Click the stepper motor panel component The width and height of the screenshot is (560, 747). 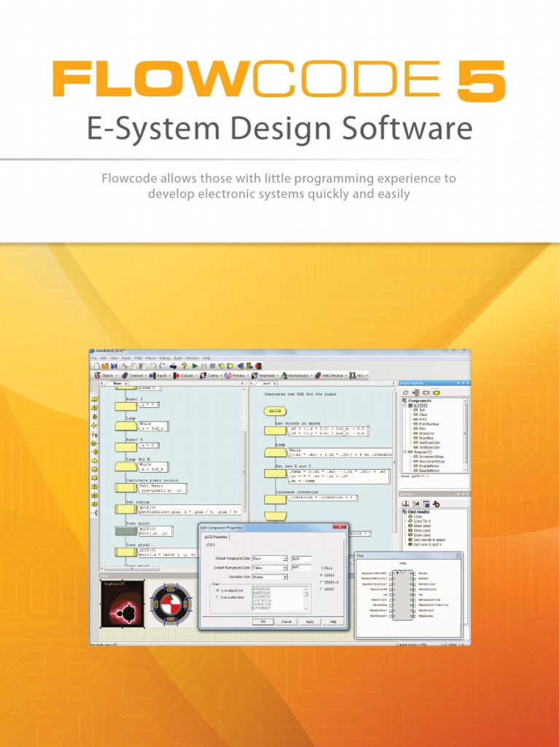click(x=171, y=605)
